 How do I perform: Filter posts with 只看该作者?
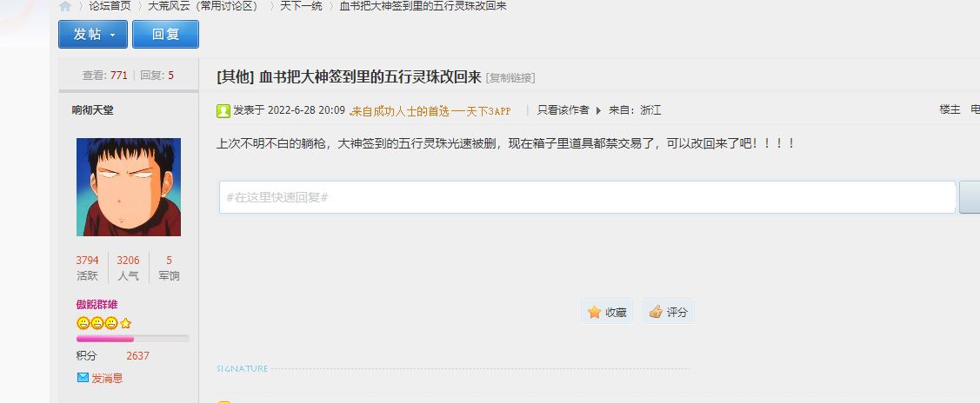tap(563, 110)
